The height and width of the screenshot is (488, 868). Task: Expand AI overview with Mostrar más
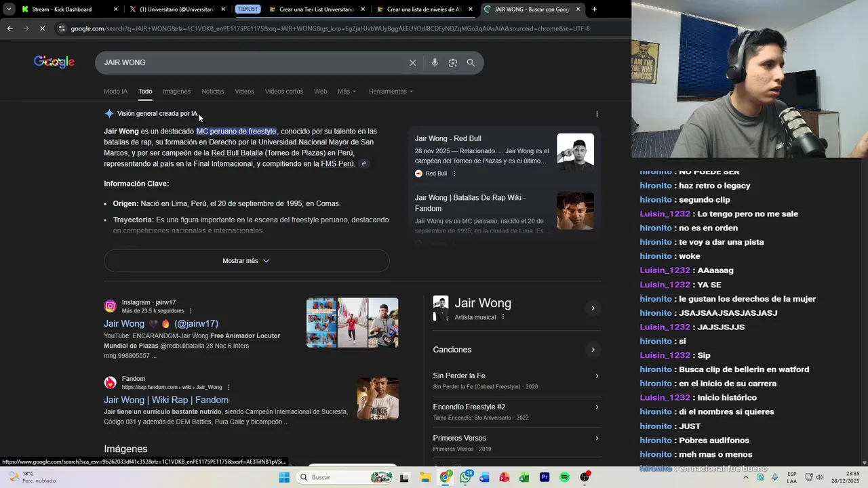point(246,261)
